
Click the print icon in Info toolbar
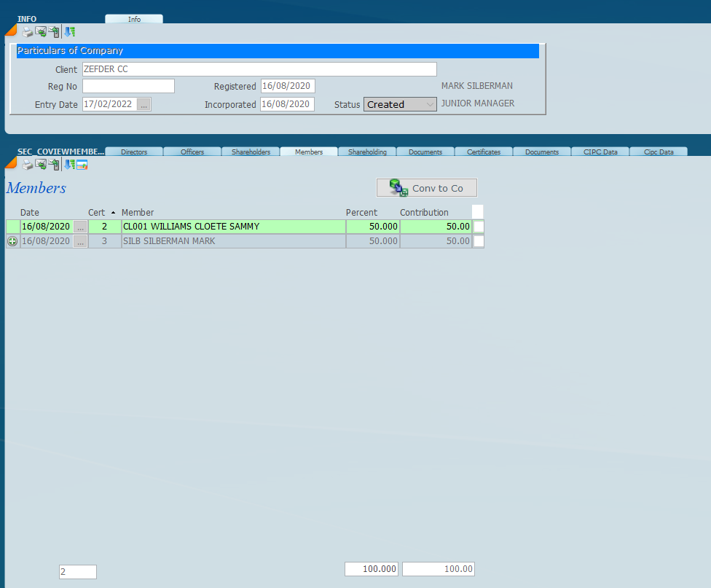27,32
